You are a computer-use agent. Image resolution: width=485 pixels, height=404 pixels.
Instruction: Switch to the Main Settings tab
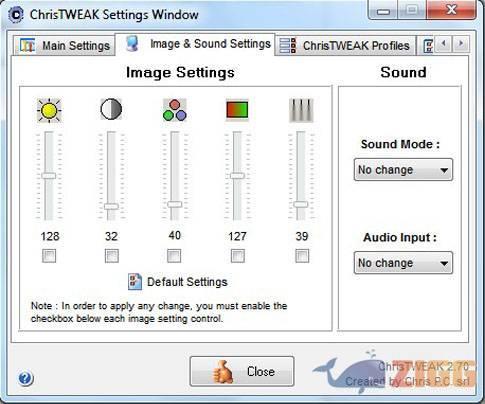tap(64, 45)
